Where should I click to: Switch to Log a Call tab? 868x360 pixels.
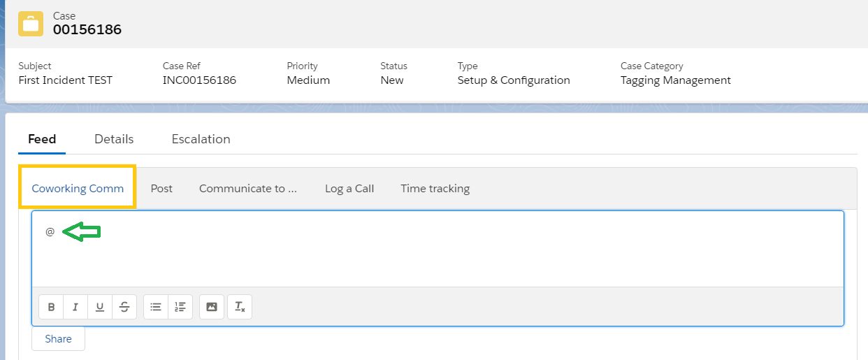(349, 188)
